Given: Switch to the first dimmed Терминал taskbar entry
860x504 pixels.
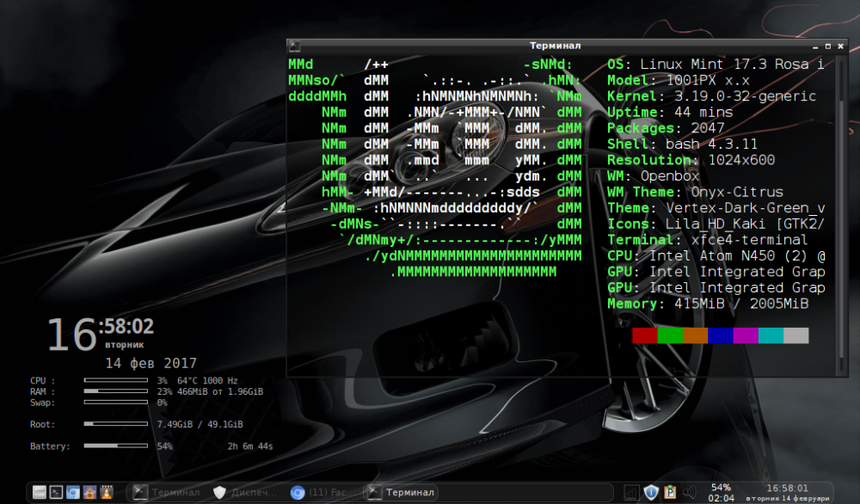Looking at the screenshot, I should [x=167, y=492].
